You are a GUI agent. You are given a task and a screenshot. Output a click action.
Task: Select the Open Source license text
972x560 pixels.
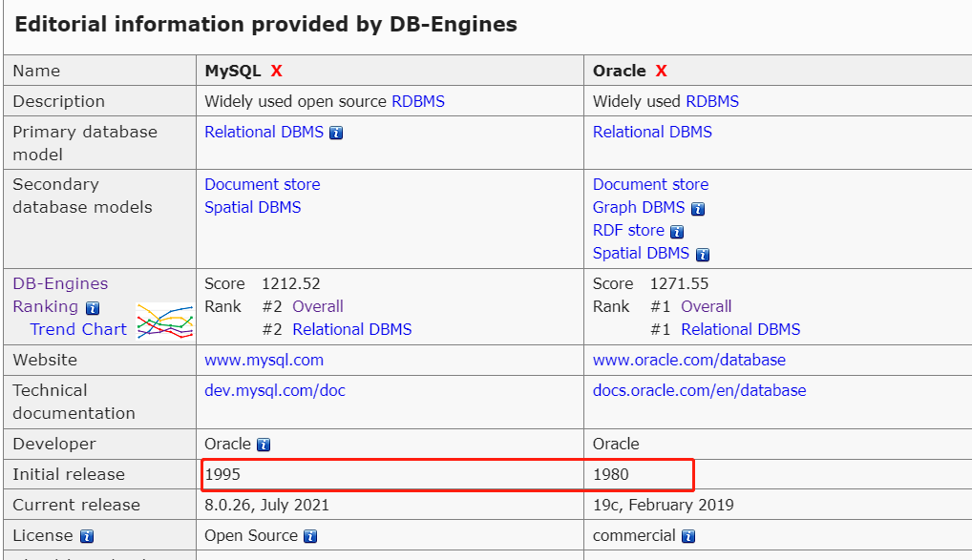(x=251, y=536)
